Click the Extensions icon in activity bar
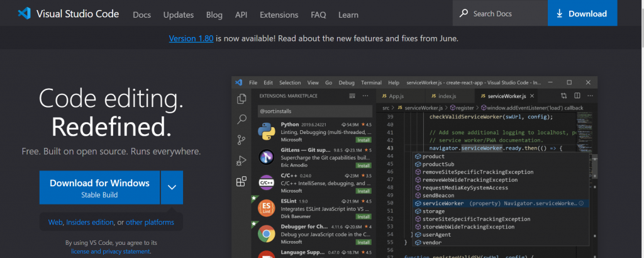This screenshot has width=644, height=258. tap(241, 181)
